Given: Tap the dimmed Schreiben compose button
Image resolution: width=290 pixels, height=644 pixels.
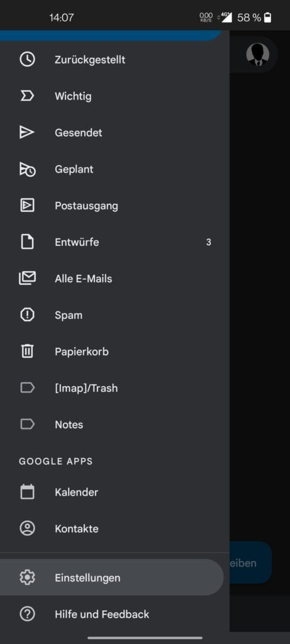Looking at the screenshot, I should click(250, 563).
